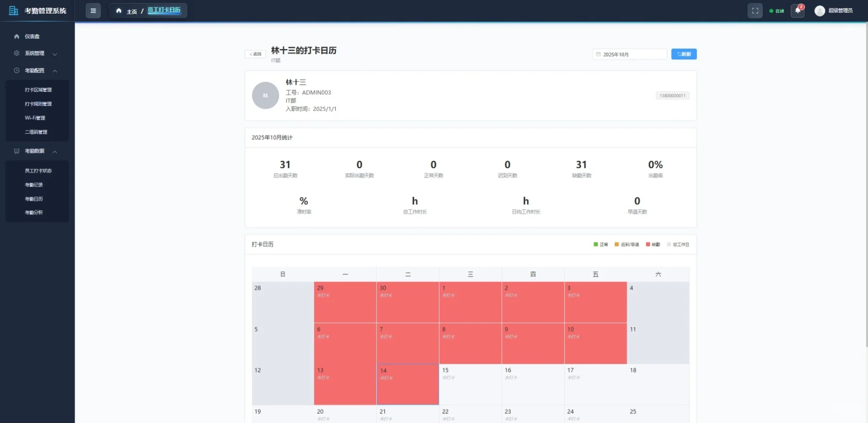Click the 仪表盘 home icon in sidebar
This screenshot has width=868, height=423.
click(17, 36)
